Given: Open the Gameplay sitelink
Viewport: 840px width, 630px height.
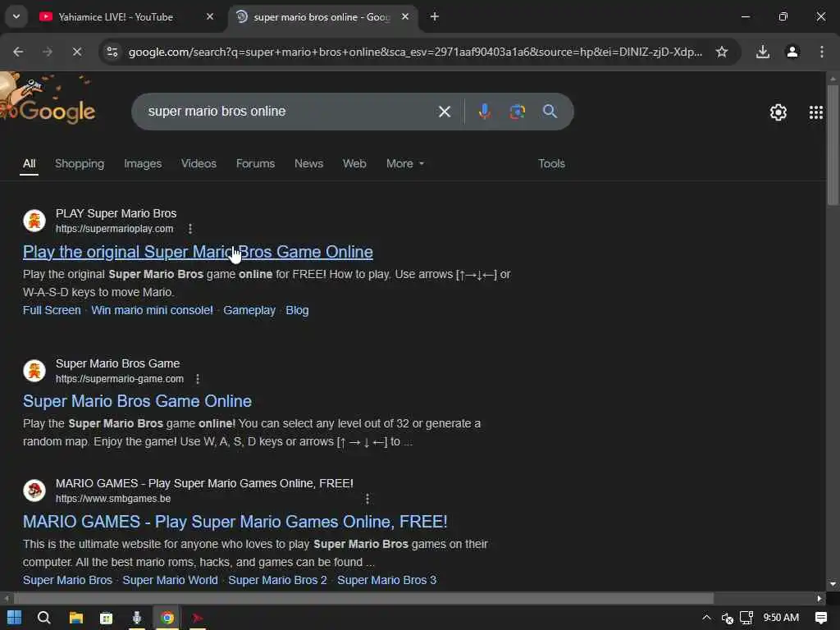Looking at the screenshot, I should pyautogui.click(x=249, y=310).
